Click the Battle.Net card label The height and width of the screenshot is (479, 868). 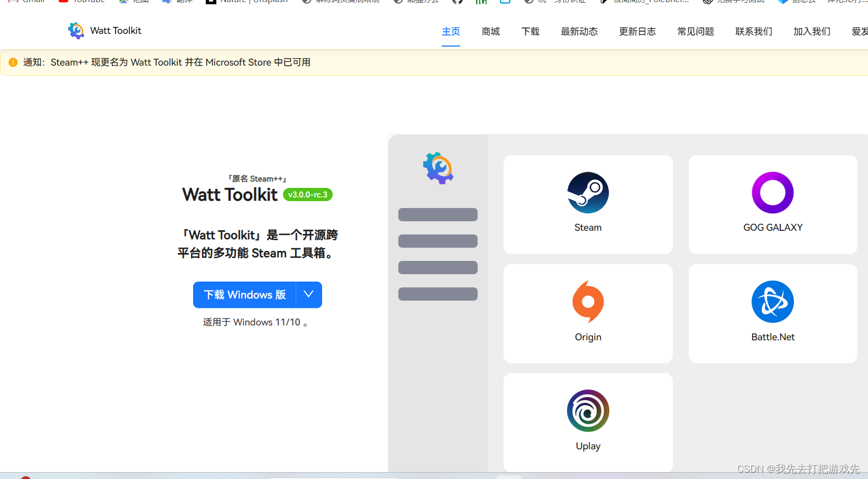coord(773,337)
